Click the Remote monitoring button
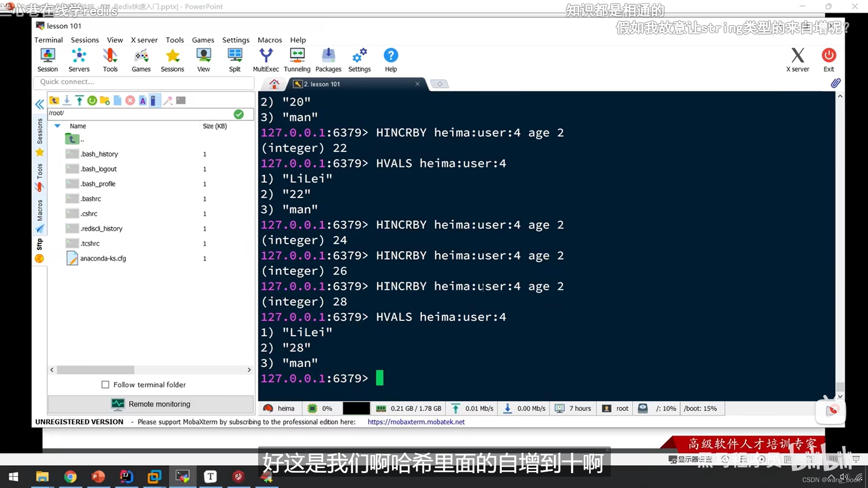Screen dimensions: 868x488 (151, 404)
